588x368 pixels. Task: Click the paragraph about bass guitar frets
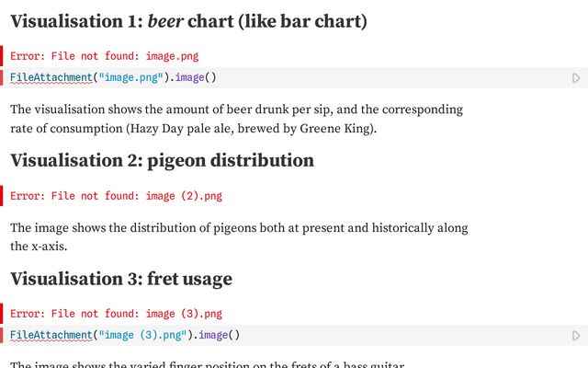(208, 364)
